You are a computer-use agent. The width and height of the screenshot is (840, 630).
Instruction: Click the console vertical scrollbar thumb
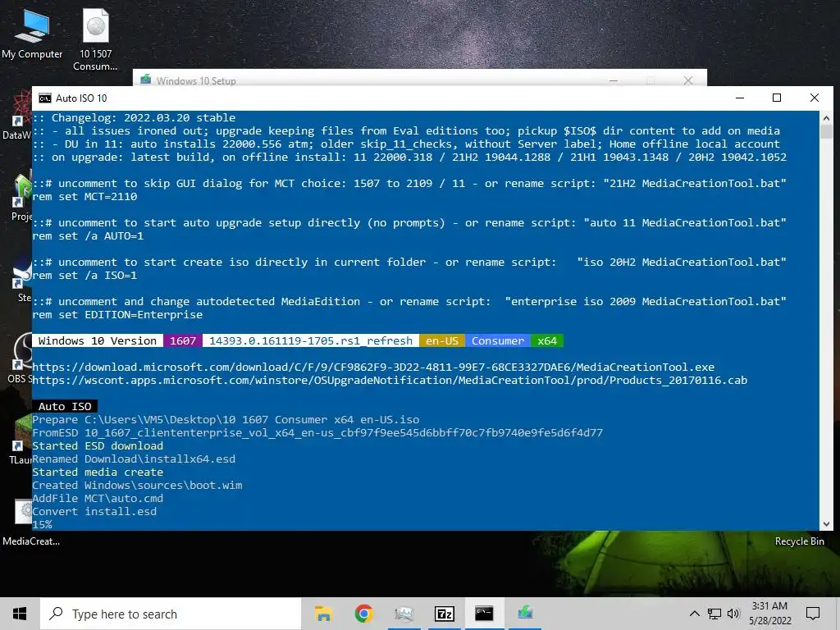[826, 132]
